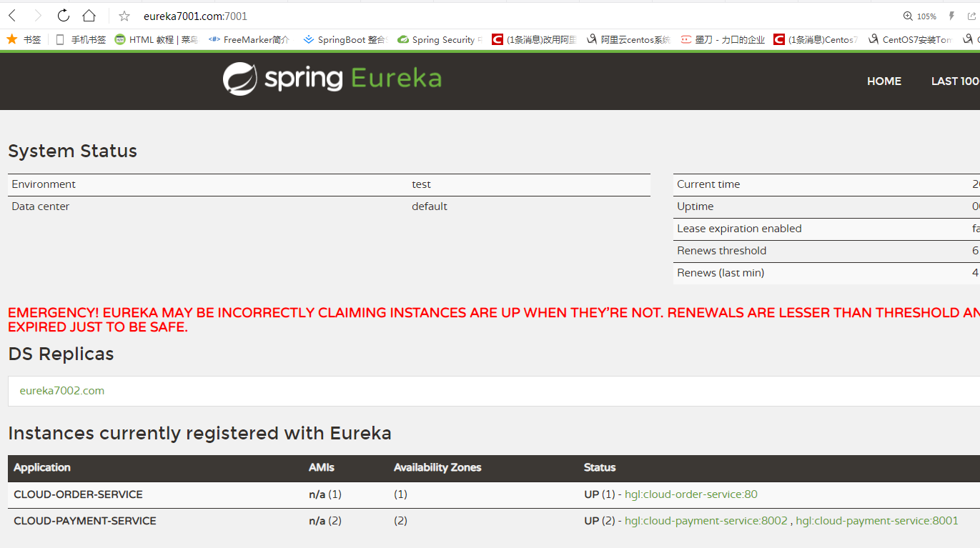Open the FreeMarker简介 bookmark

(249, 39)
